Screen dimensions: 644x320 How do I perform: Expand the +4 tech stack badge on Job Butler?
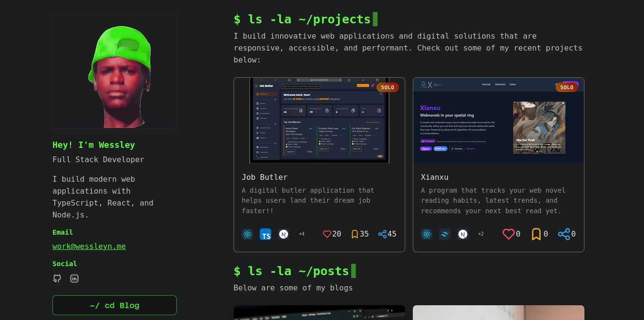pos(302,234)
